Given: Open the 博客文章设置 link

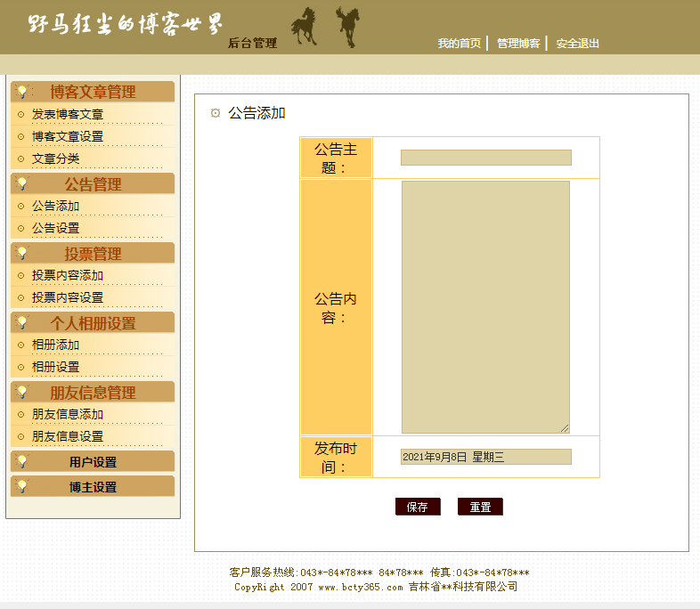Looking at the screenshot, I should click(x=68, y=136).
